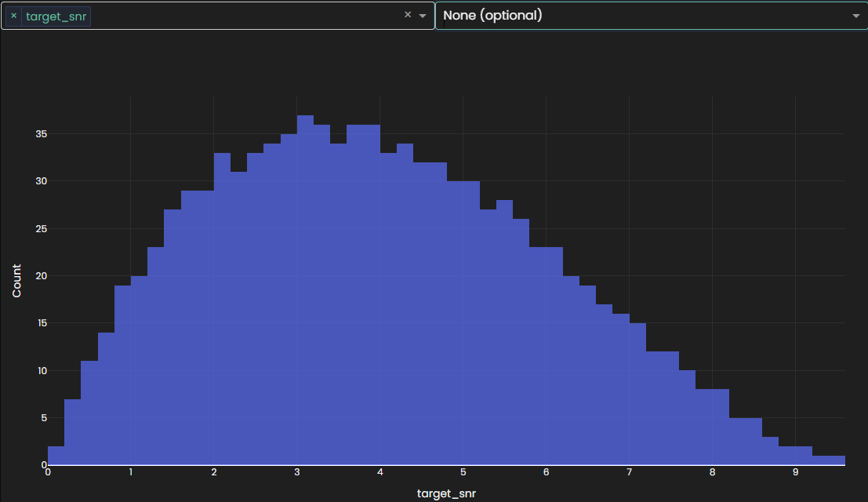This screenshot has height=502, width=868.
Task: Clear the first dropdown selection
Action: click(408, 15)
